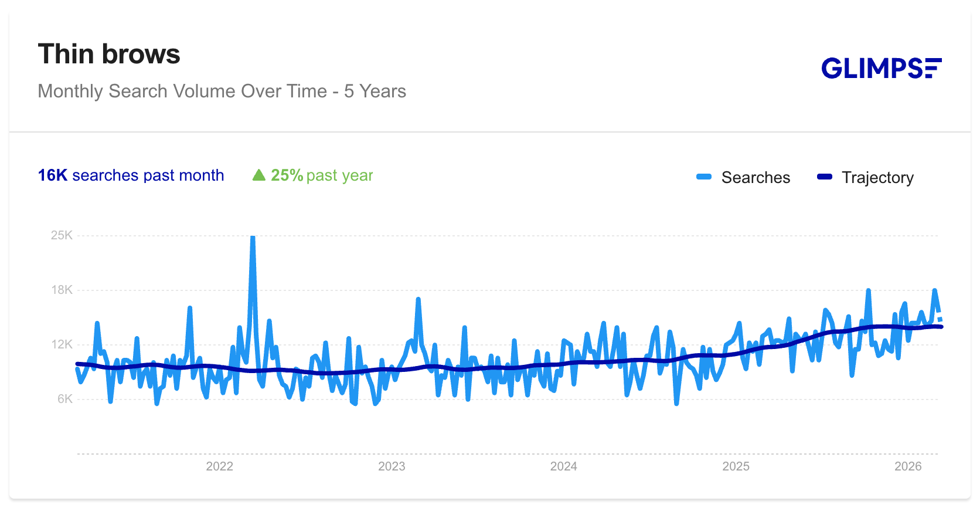Click the "Thin brows" chart title
The image size is (980, 508).
click(x=109, y=54)
